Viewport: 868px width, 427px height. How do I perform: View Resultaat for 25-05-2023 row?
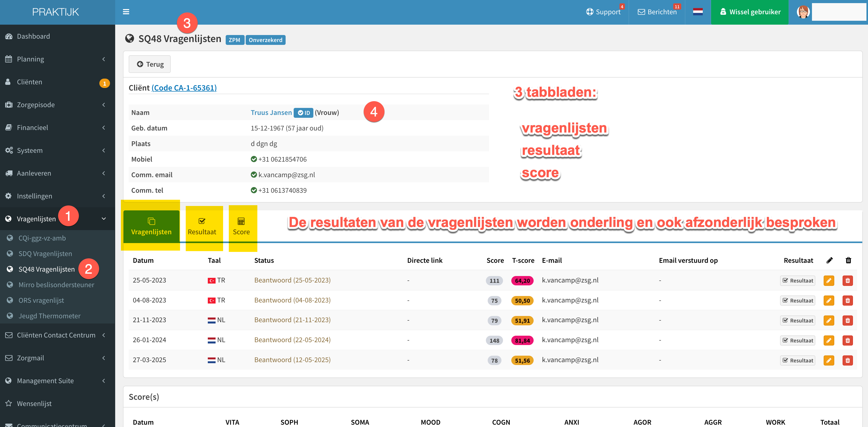point(798,280)
